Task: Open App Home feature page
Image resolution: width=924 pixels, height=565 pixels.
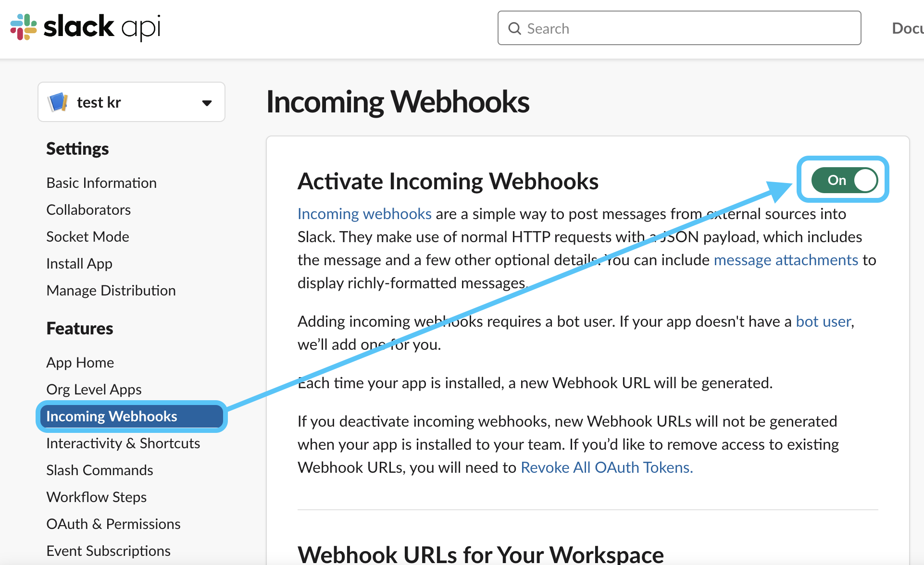Action: [x=80, y=363]
